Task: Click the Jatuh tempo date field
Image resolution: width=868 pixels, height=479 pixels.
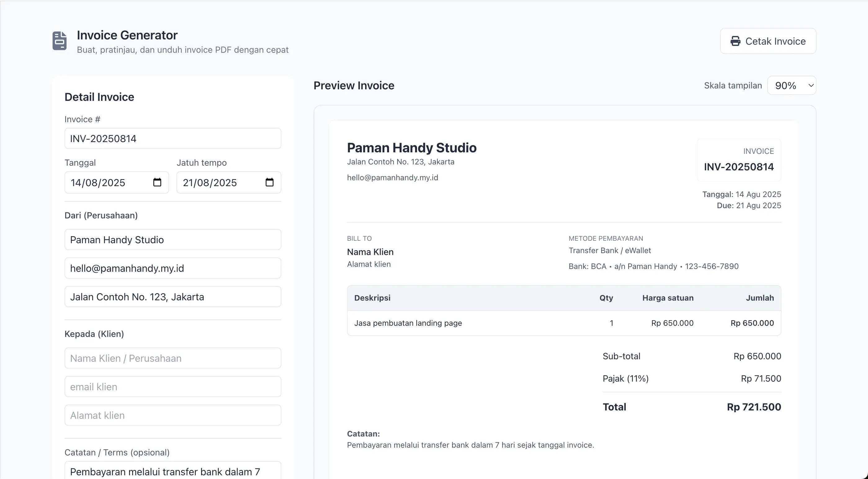Action: click(219, 183)
